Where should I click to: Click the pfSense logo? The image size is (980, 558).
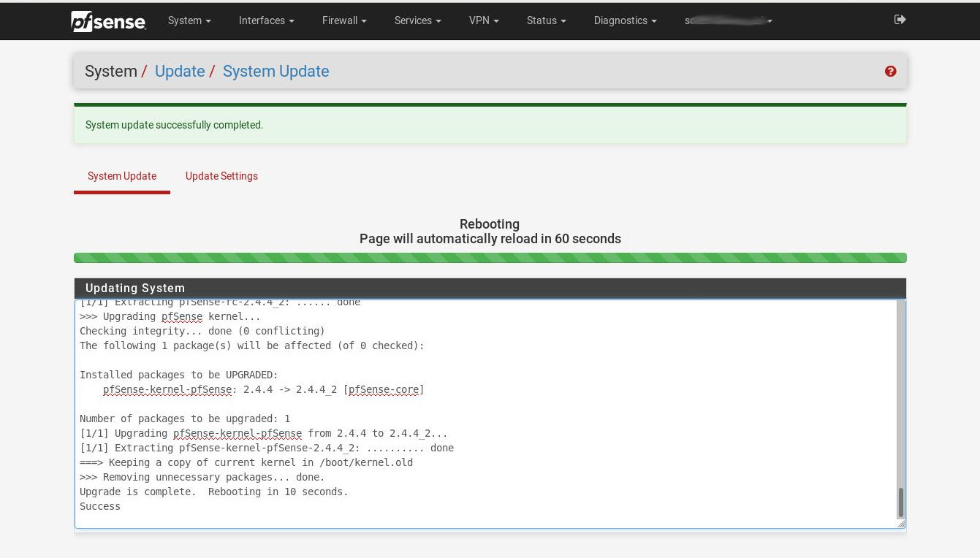pos(108,21)
